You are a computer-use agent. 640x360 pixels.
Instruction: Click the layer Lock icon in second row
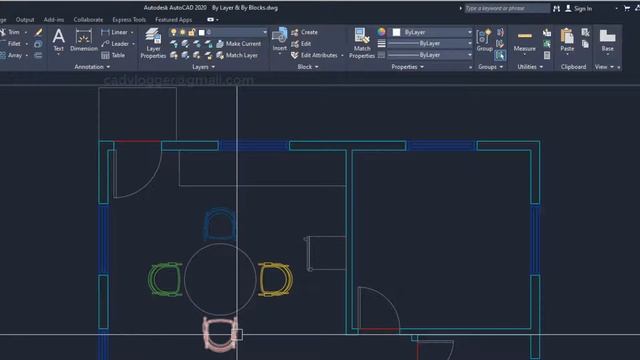click(x=208, y=44)
